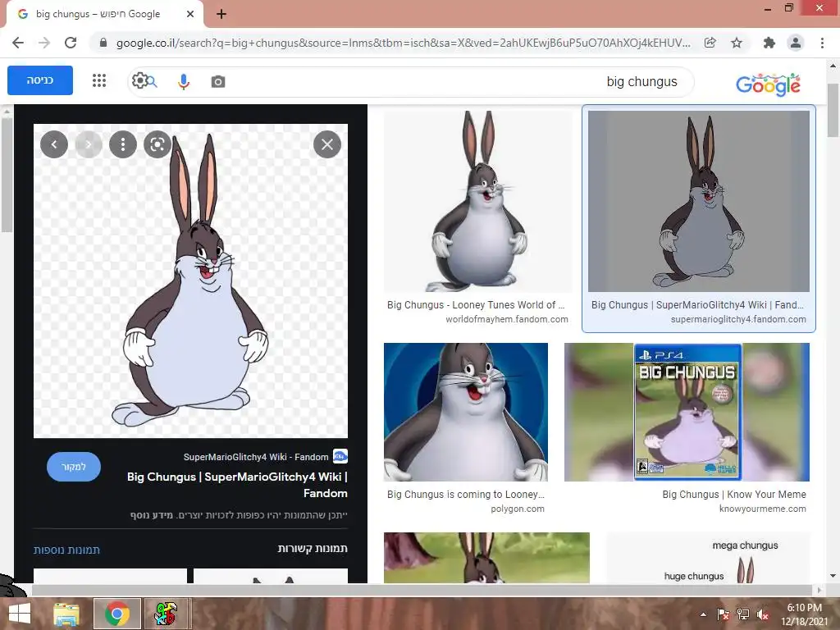Click the page's vertical scrollbar thumb
840x630 pixels.
(x=833, y=111)
